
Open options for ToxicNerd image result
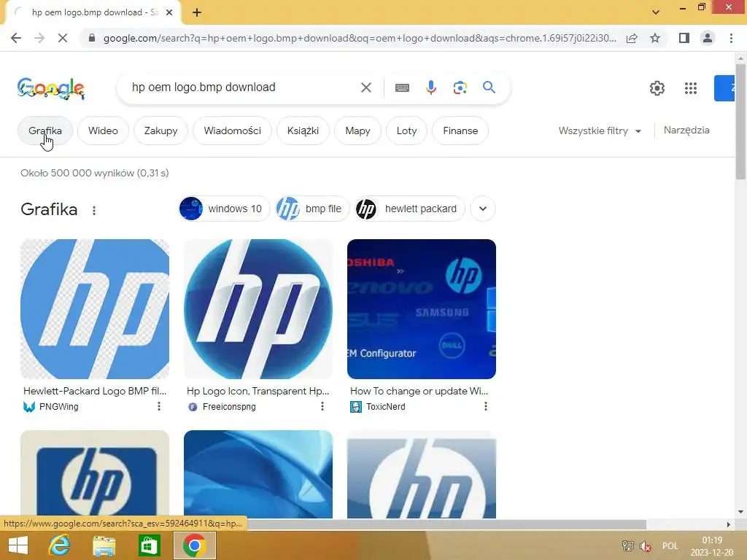tap(485, 406)
